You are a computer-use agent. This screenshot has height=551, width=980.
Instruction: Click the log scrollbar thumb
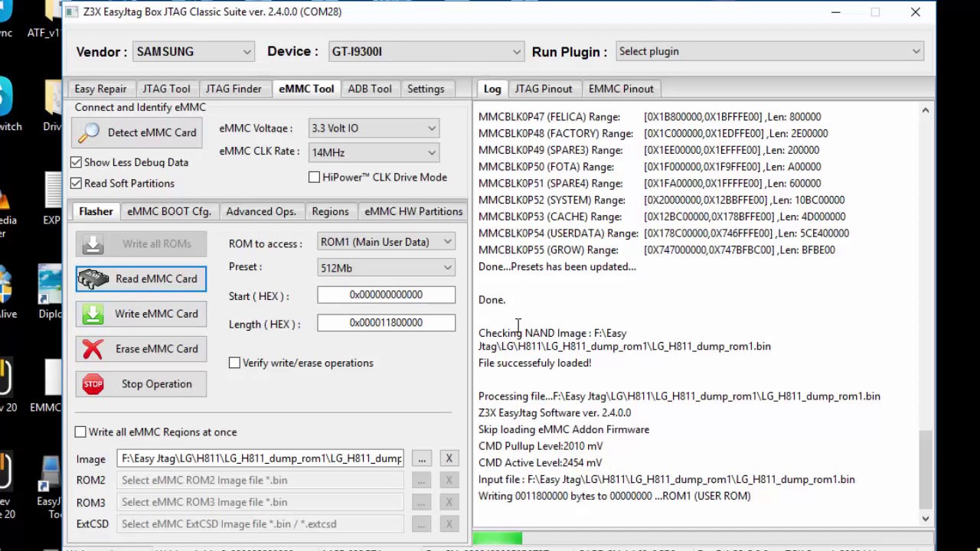(925, 468)
